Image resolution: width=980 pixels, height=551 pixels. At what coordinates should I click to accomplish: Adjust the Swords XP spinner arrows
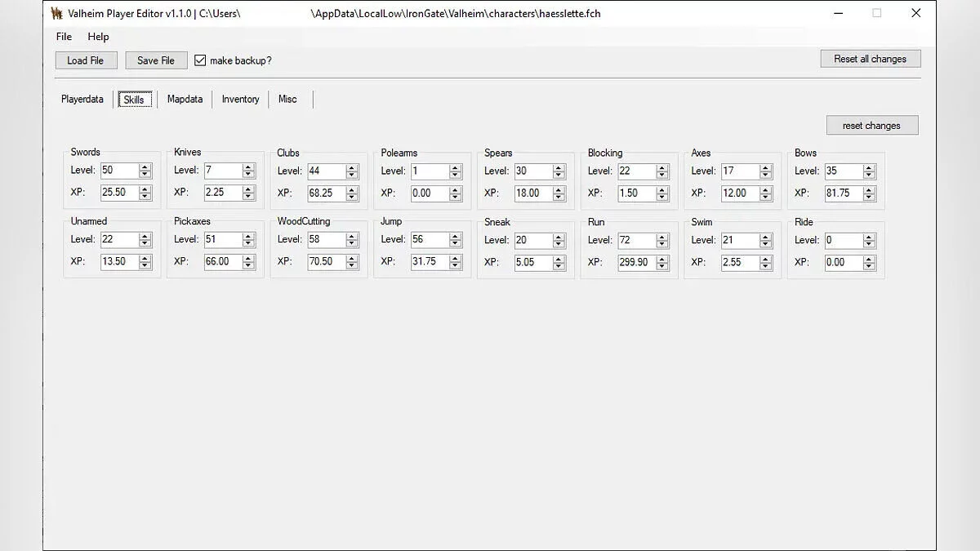point(145,193)
